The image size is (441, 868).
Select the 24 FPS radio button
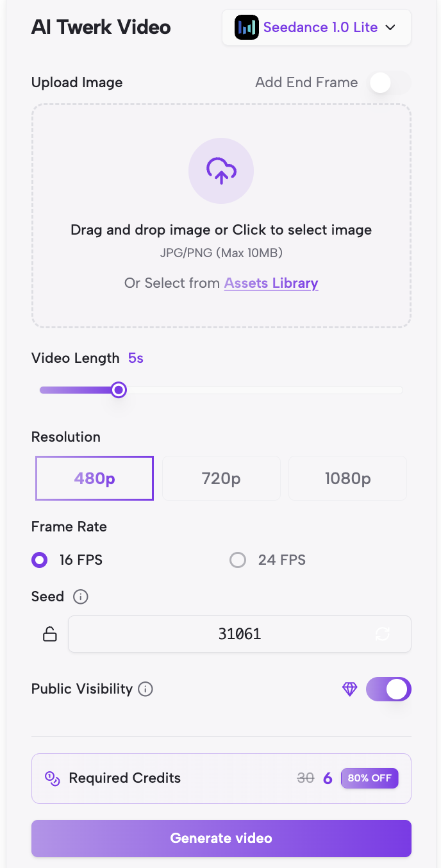[238, 560]
